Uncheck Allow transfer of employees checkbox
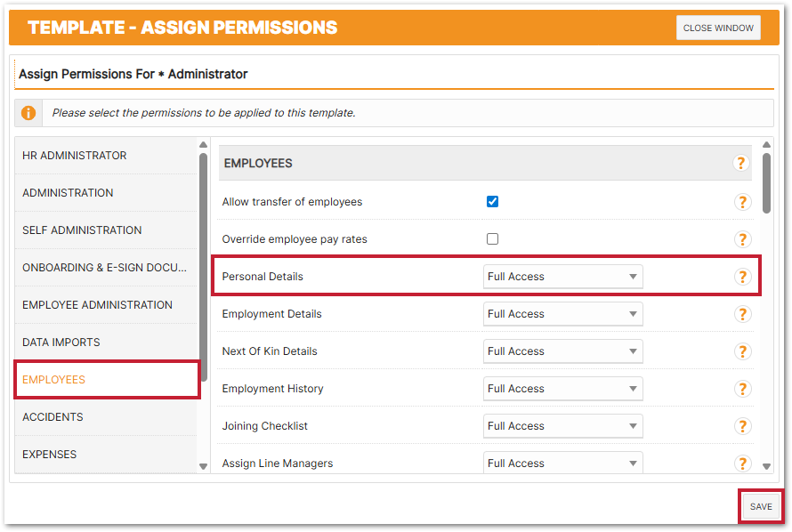This screenshot has height=532, width=792. (492, 202)
